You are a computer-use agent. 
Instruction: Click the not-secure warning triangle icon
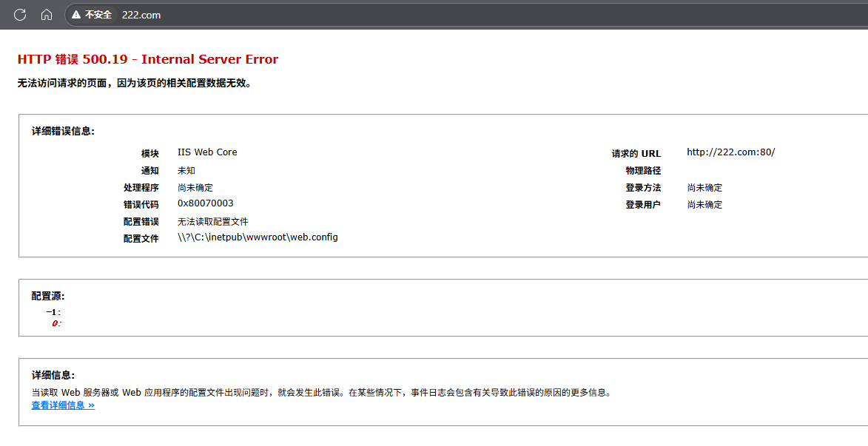76,15
